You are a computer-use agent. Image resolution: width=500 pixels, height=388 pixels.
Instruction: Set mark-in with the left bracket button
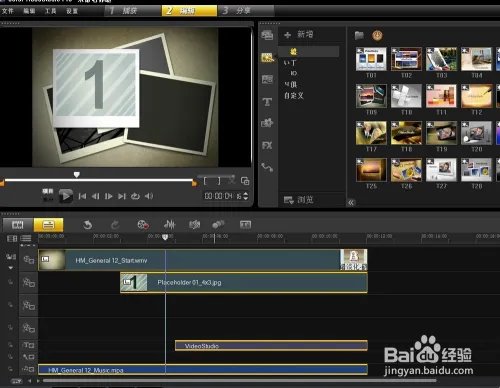tap(205, 181)
